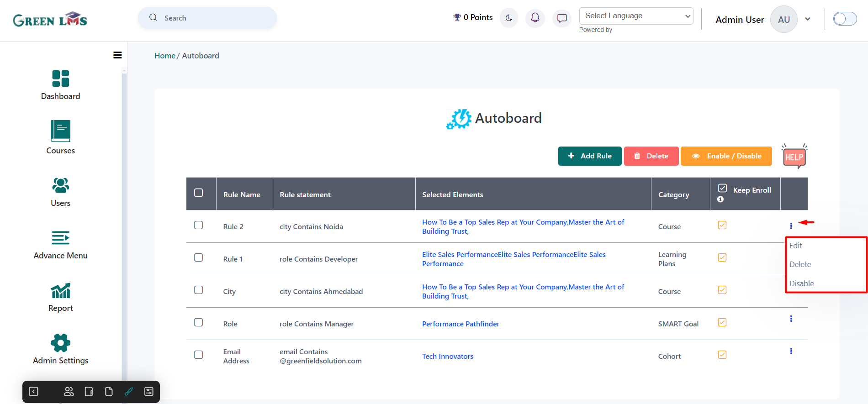
Task: Choose Delete from the rule context menu
Action: (800, 264)
